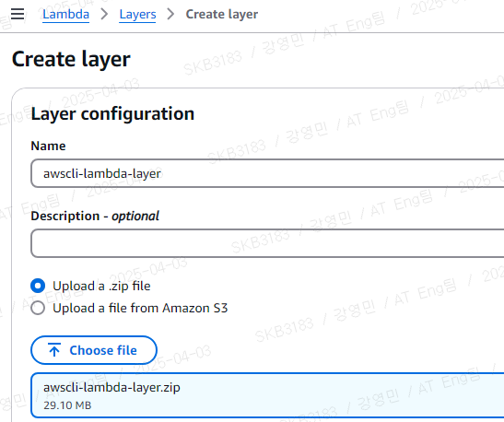Click the Description - optional label

[95, 216]
